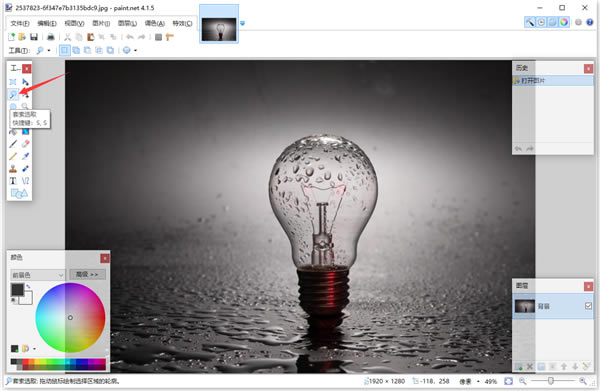Select the Lasso Select tool
600x391 pixels.
13,94
